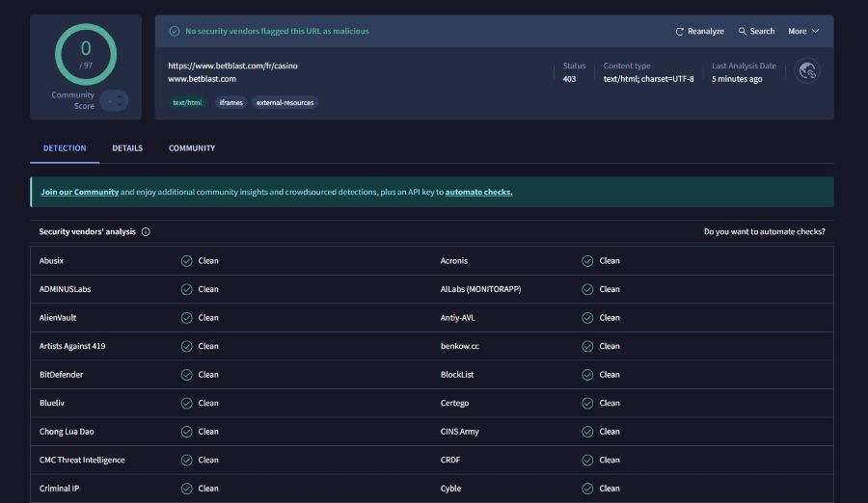The image size is (868, 503).
Task: Click the Cyble clean checkmark icon
Action: 587,489
